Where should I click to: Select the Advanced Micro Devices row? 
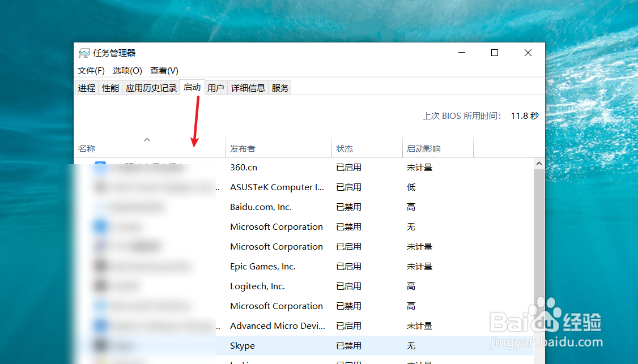pyautogui.click(x=304, y=326)
